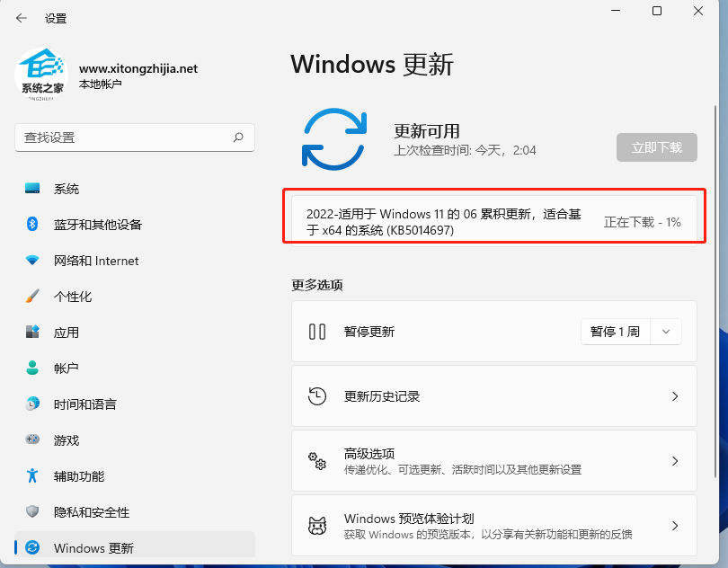
Task: Click the back arrow at top left
Action: tap(22, 17)
